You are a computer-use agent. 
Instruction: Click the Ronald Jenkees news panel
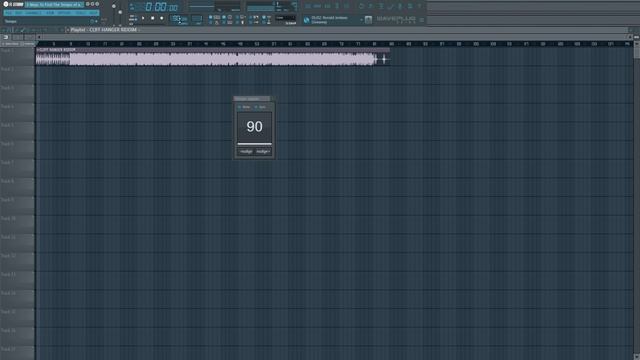(x=333, y=20)
